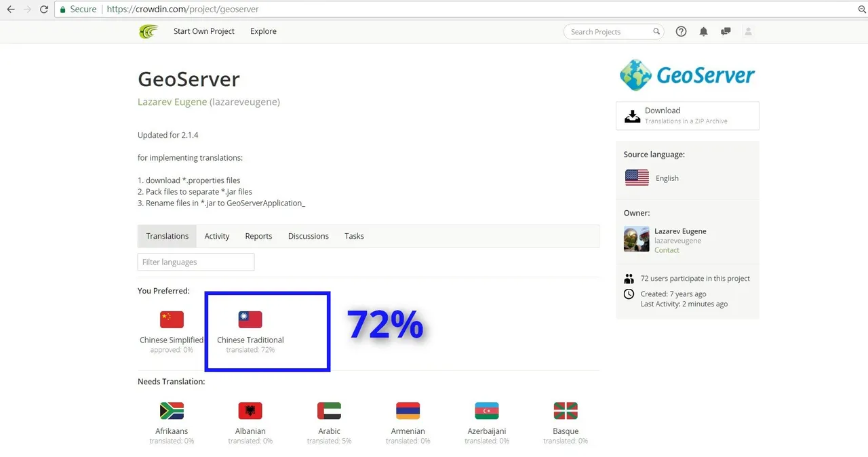
Task: Click the Arabic flag icon
Action: click(329, 411)
